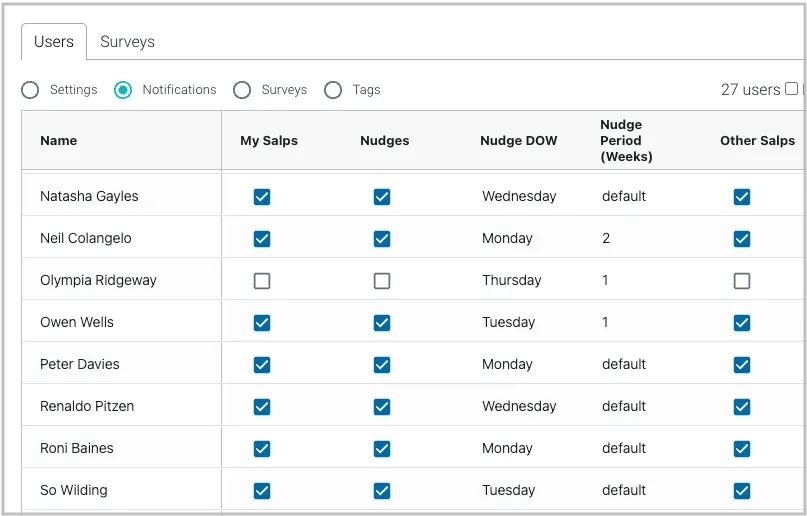Click Tuesday in Owen Wells row
The height and width of the screenshot is (516, 807).
[x=508, y=323]
